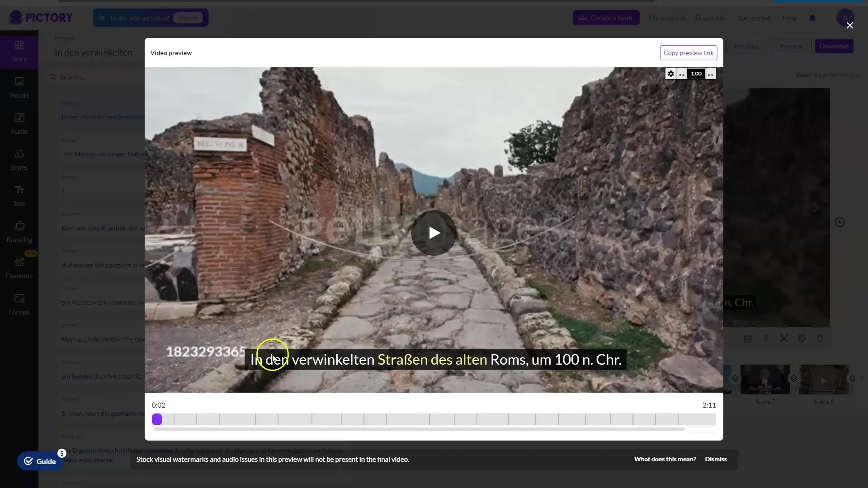The image size is (868, 488).
Task: Open My projects in top navigation
Action: (667, 18)
